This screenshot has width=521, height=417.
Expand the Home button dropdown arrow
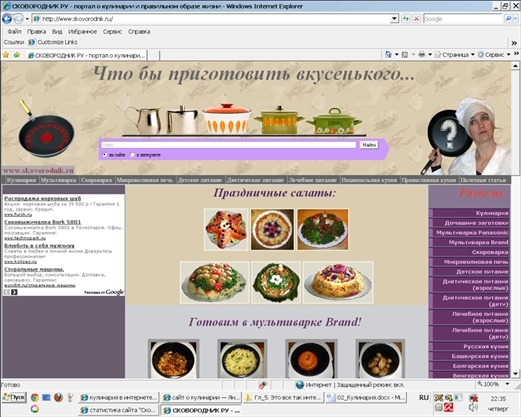(x=396, y=54)
